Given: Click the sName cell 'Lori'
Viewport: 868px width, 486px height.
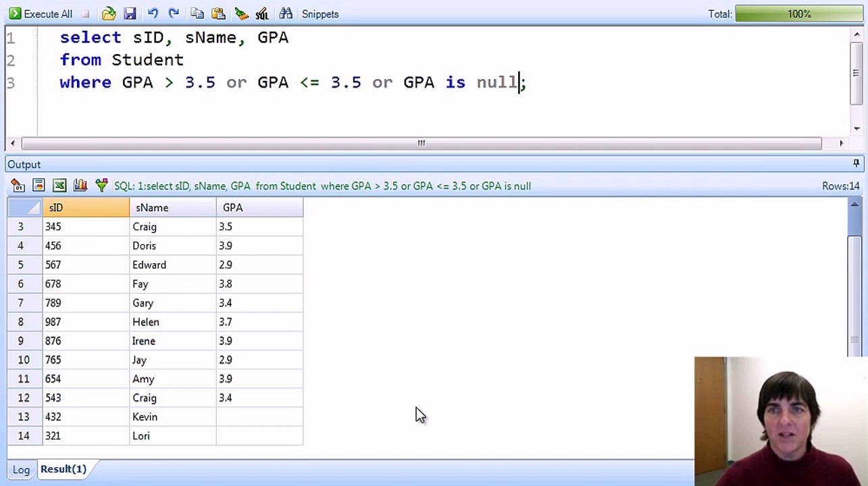Looking at the screenshot, I should (172, 435).
